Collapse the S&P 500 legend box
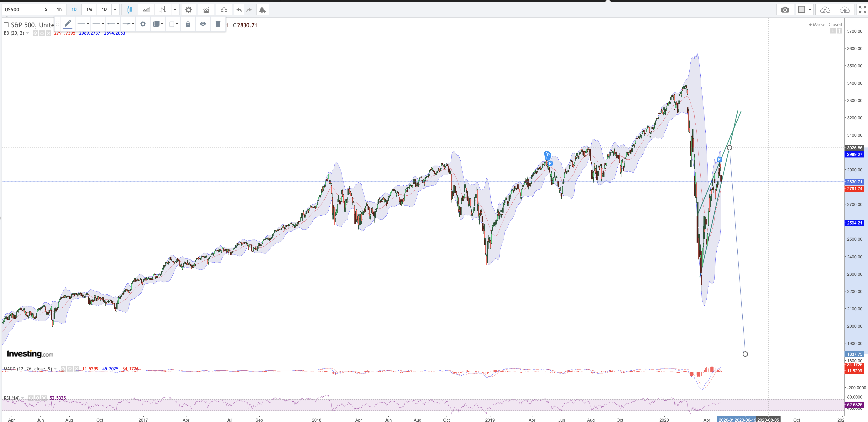The width and height of the screenshot is (868, 422). [6, 25]
